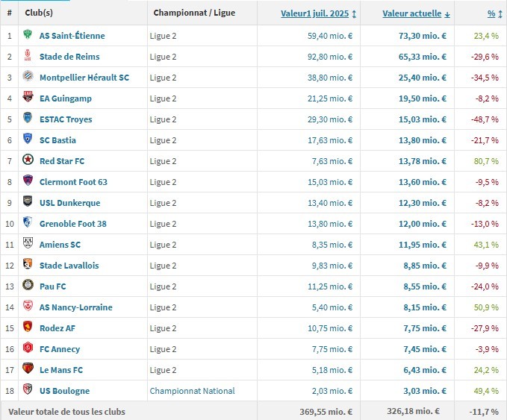Open Stade de Reims club page
Screen dimensions: 507x420
pos(69,57)
